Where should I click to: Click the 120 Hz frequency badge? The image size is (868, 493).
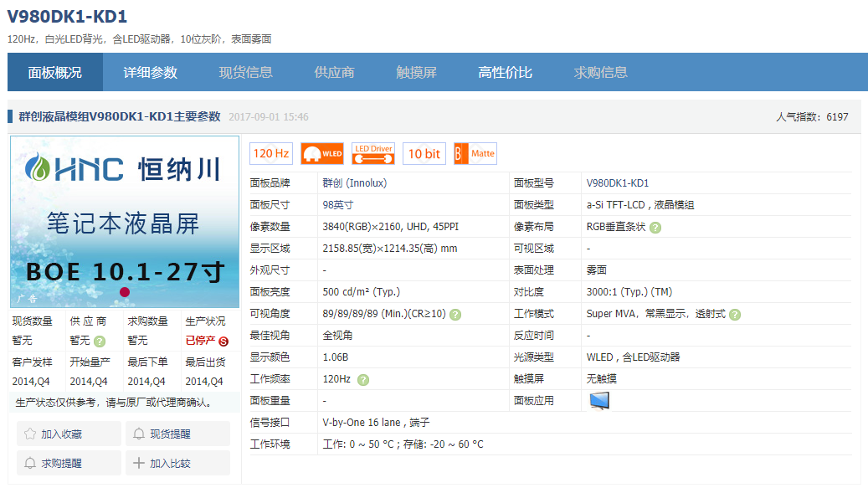point(271,152)
